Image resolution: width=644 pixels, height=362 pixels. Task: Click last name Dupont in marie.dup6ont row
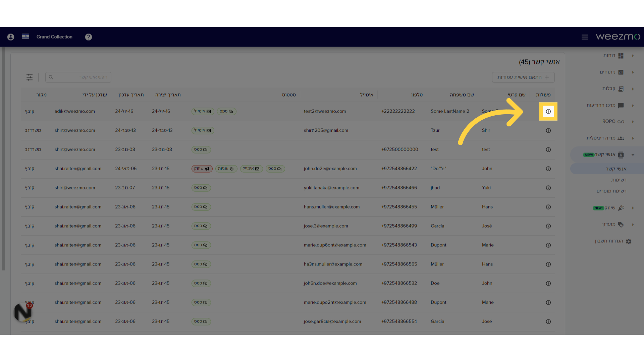pos(438,245)
